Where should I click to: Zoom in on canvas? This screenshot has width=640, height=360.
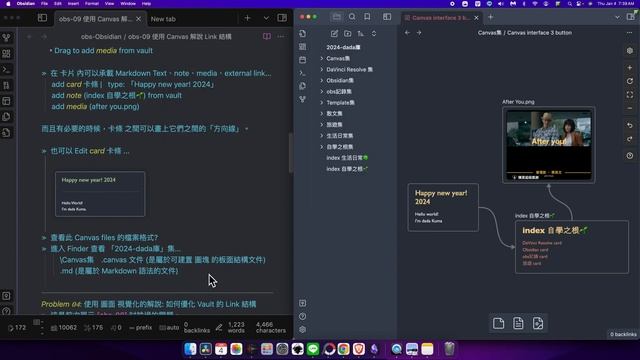630,67
